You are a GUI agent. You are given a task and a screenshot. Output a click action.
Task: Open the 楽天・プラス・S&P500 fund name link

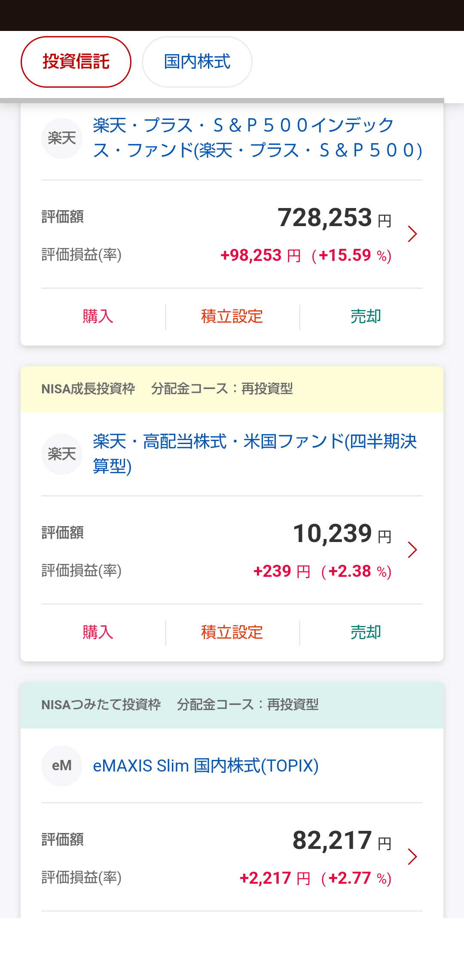tap(258, 138)
